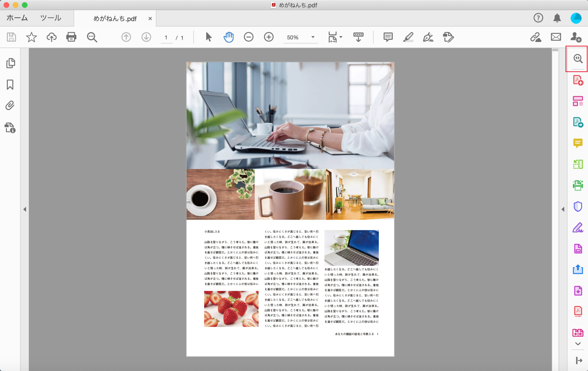Click the page number input field
588x371 pixels.
click(x=166, y=38)
